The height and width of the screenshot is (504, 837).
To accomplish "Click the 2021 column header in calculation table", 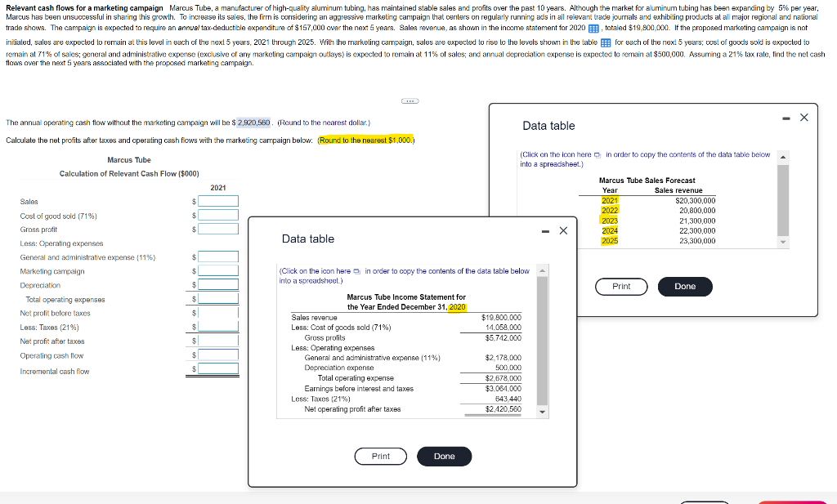I will click(217, 188).
